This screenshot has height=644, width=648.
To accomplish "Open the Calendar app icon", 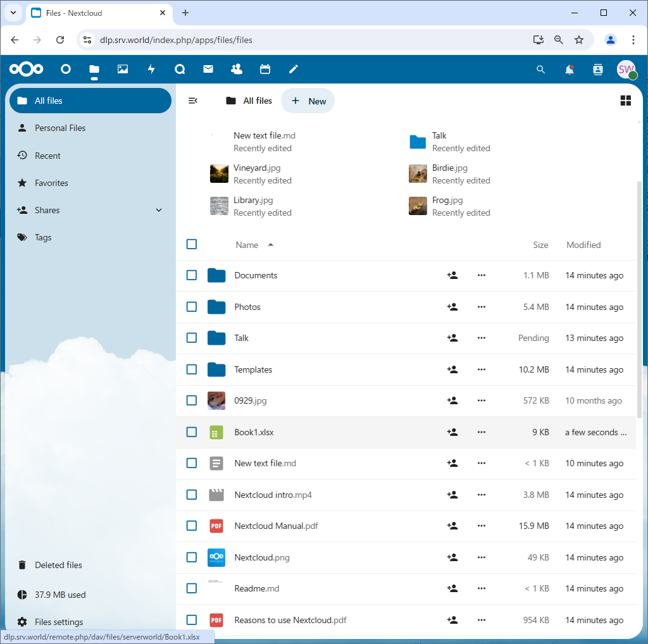I will click(x=265, y=69).
